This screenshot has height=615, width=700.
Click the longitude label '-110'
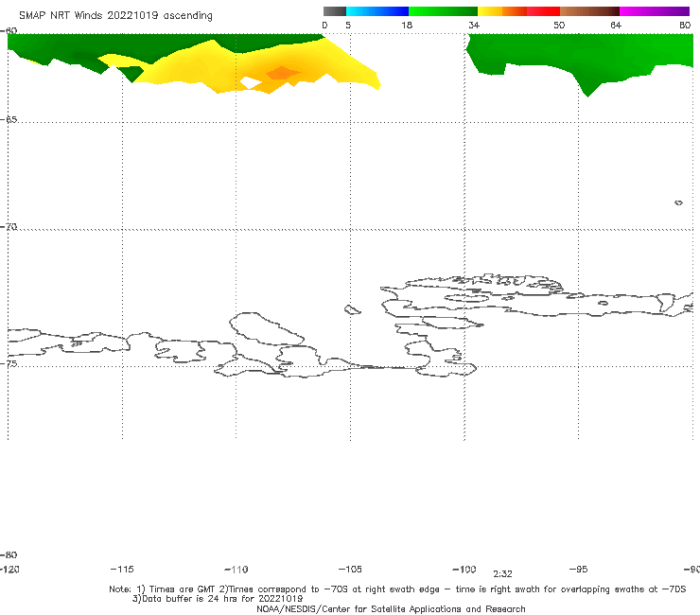coord(236,570)
